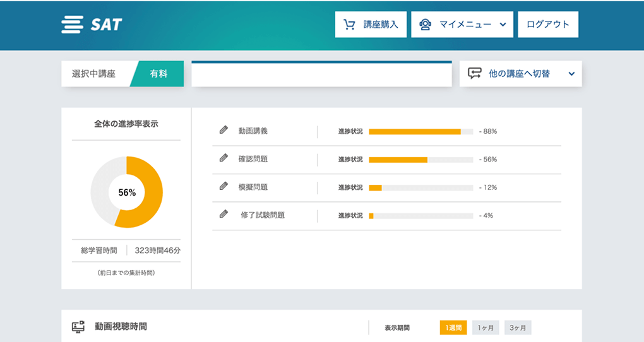Click the pencil icon beside 動画講義

click(224, 131)
